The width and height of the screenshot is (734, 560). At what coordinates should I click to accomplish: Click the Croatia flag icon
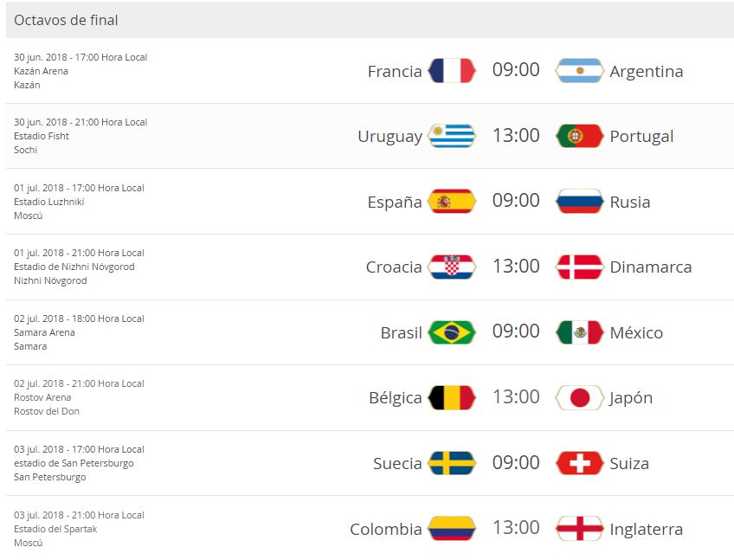452,267
